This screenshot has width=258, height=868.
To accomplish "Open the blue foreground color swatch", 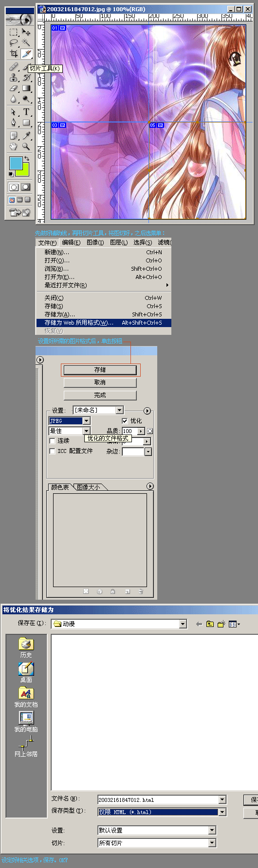I will click(16, 163).
